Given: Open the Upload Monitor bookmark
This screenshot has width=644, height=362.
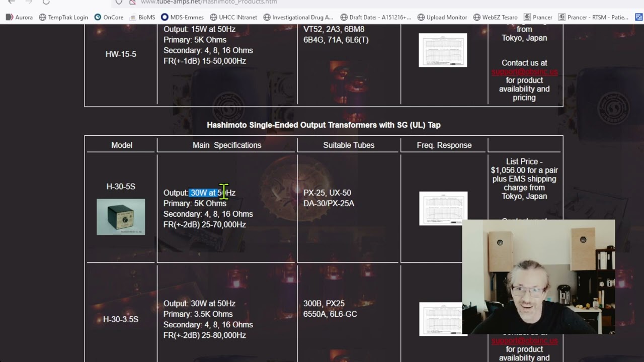Looking at the screenshot, I should pyautogui.click(x=442, y=17).
